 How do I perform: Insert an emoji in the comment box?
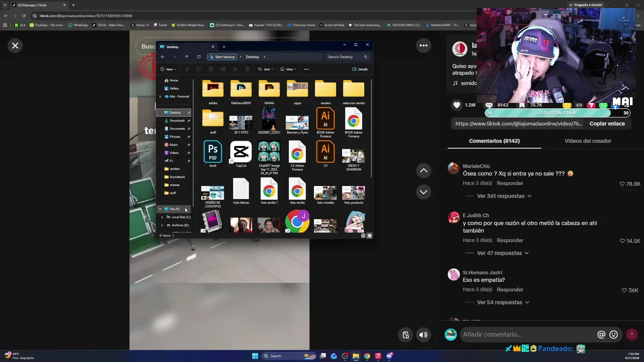point(613,334)
